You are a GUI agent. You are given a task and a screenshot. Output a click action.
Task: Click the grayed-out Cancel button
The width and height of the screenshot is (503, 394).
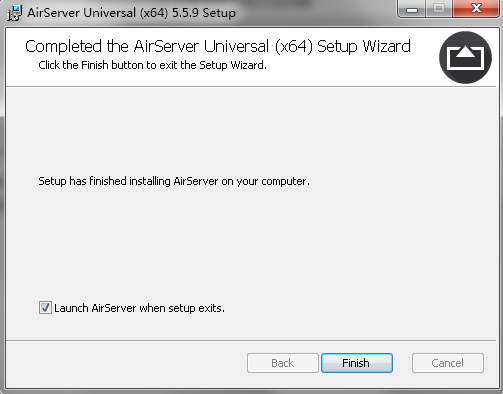(448, 363)
